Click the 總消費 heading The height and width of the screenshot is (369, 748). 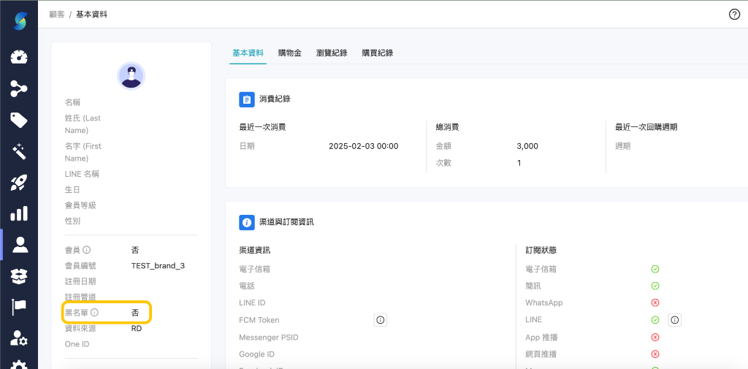pos(447,127)
